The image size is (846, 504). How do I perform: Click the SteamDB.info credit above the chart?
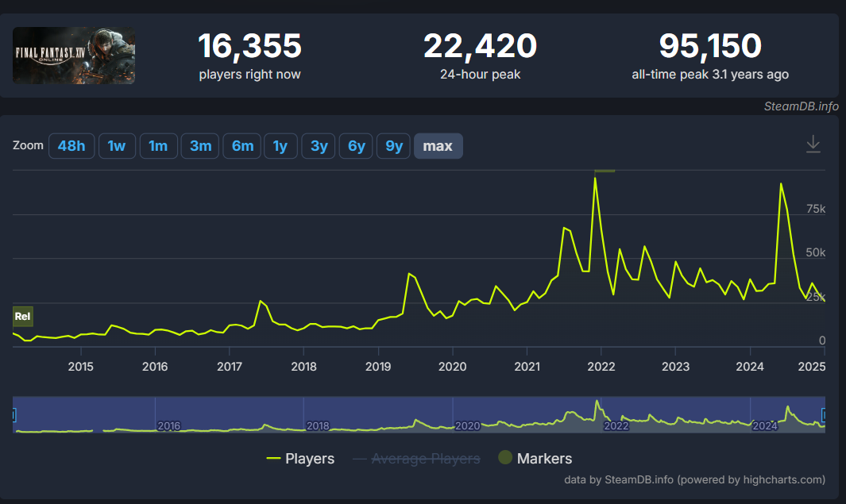pos(802,106)
